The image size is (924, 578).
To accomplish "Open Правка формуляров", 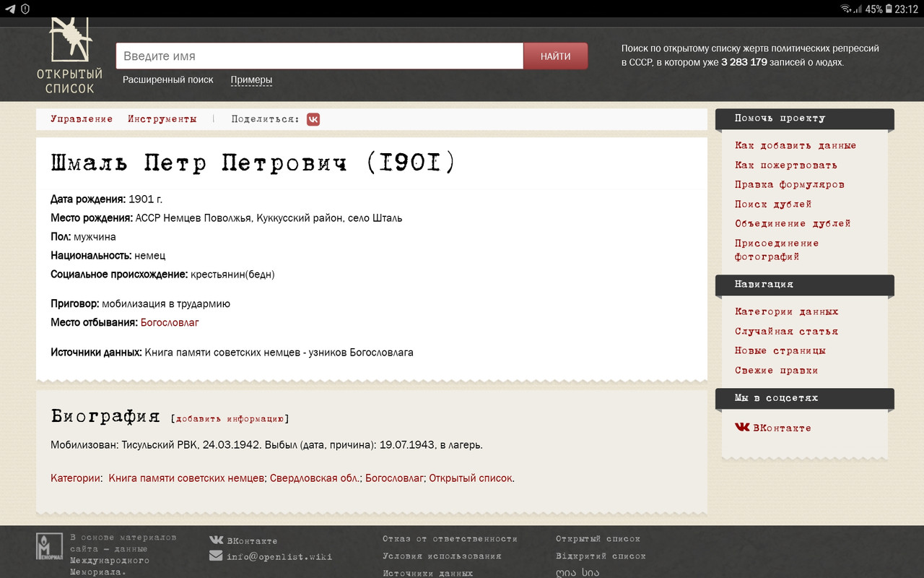I will [x=790, y=185].
